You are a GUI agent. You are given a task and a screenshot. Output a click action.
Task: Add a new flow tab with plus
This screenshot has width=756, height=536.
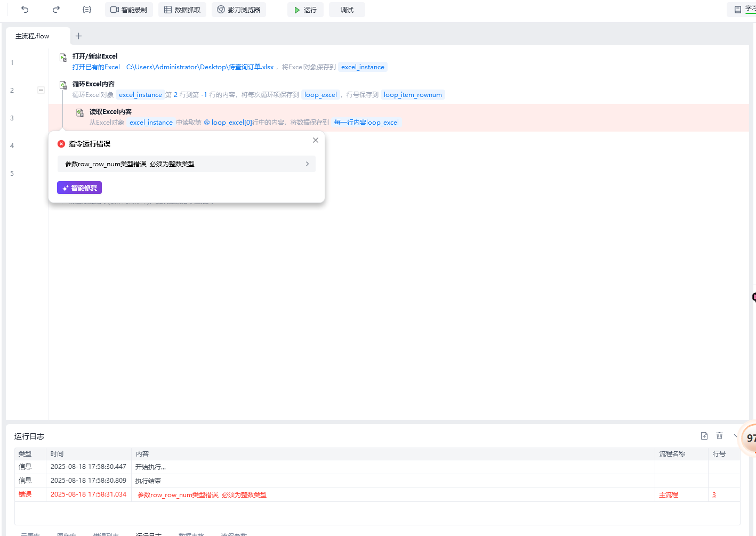pos(78,36)
